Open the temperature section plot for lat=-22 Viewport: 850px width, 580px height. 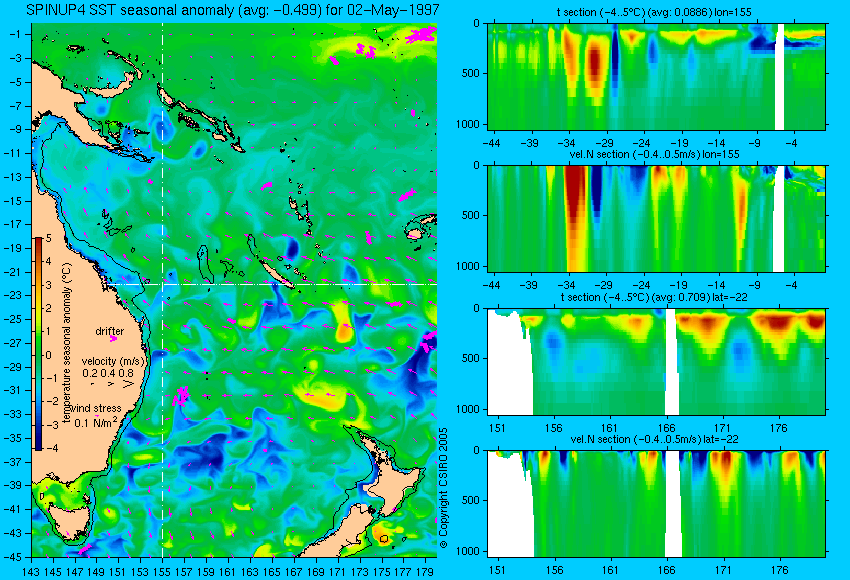pos(656,361)
